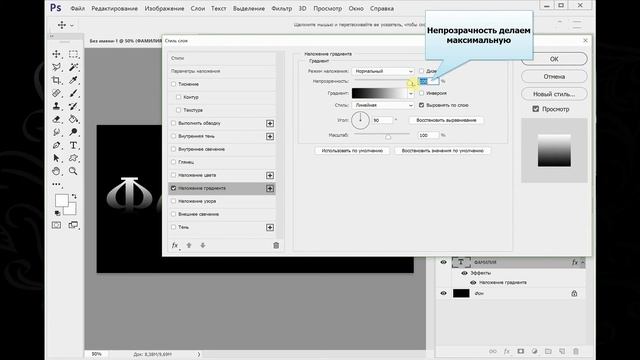Click the black-to-white gradient swatch

point(380,93)
